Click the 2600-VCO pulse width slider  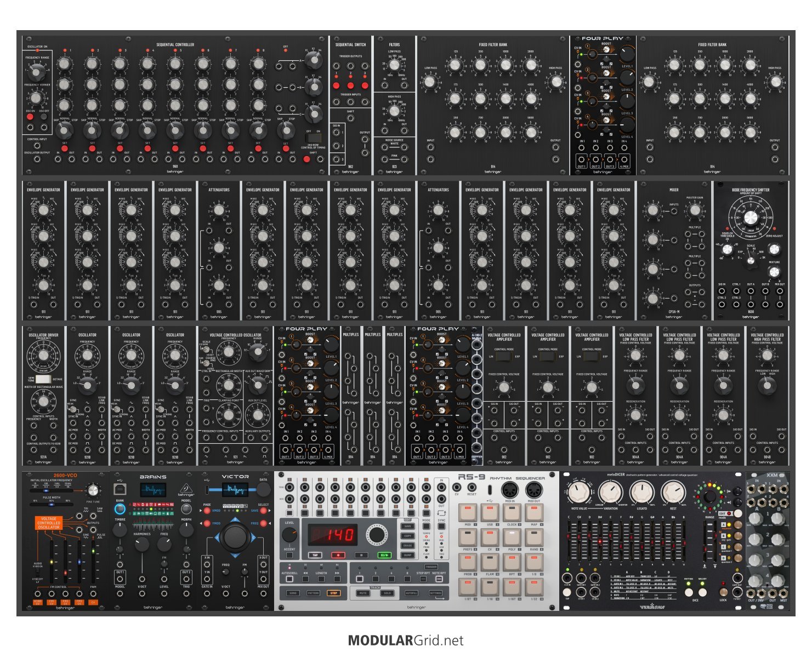pyautogui.click(x=52, y=505)
